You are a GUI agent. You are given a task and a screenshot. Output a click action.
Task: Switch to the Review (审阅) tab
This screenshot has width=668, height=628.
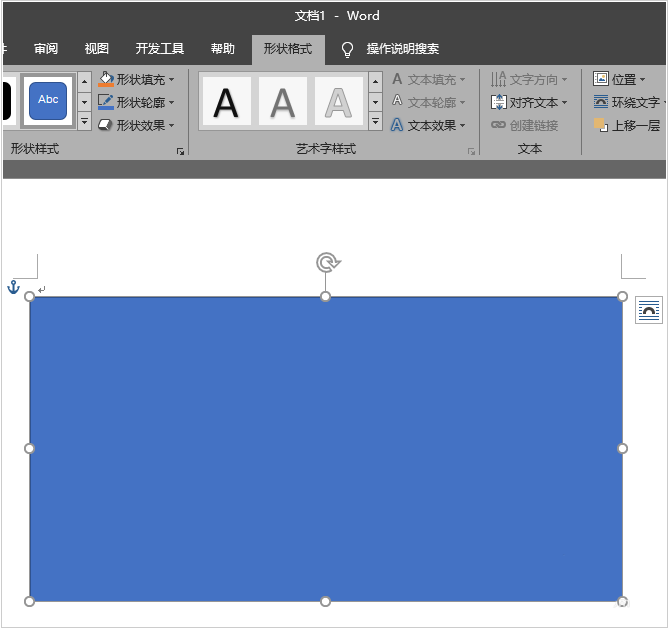[x=46, y=49]
